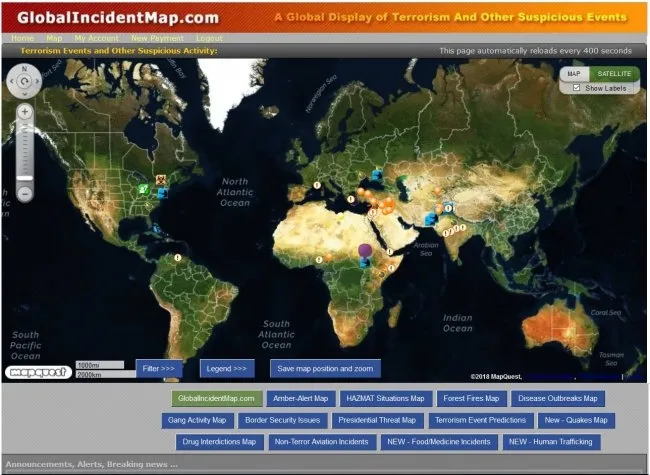Screen dimensions: 650x475
Task: Open Border Security Issues
Action: [x=283, y=420]
